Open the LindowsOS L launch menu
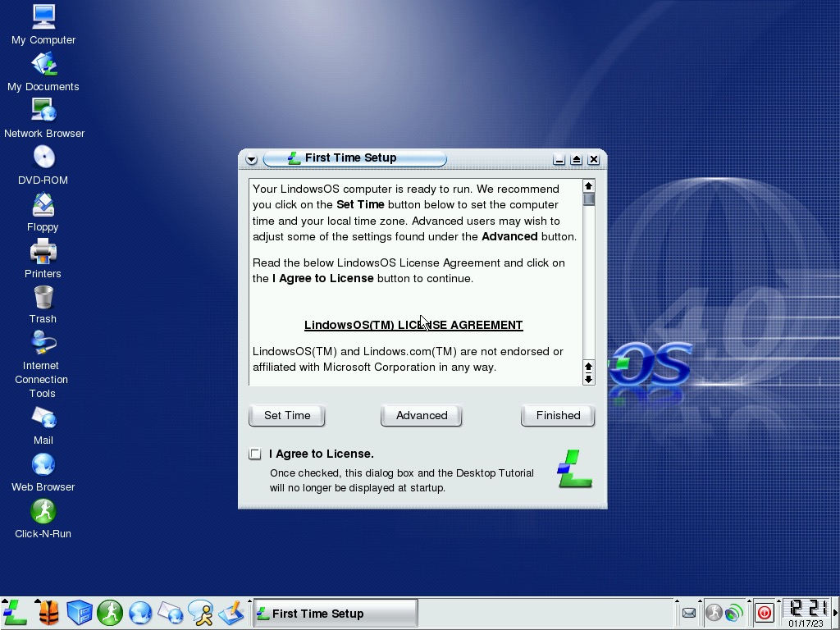The height and width of the screenshot is (630, 840). click(x=15, y=613)
